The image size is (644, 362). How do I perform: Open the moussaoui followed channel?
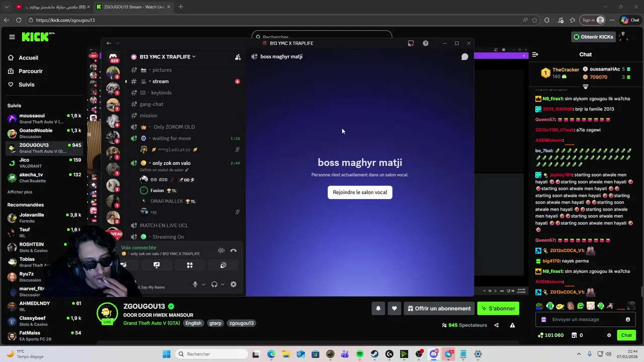point(44,119)
